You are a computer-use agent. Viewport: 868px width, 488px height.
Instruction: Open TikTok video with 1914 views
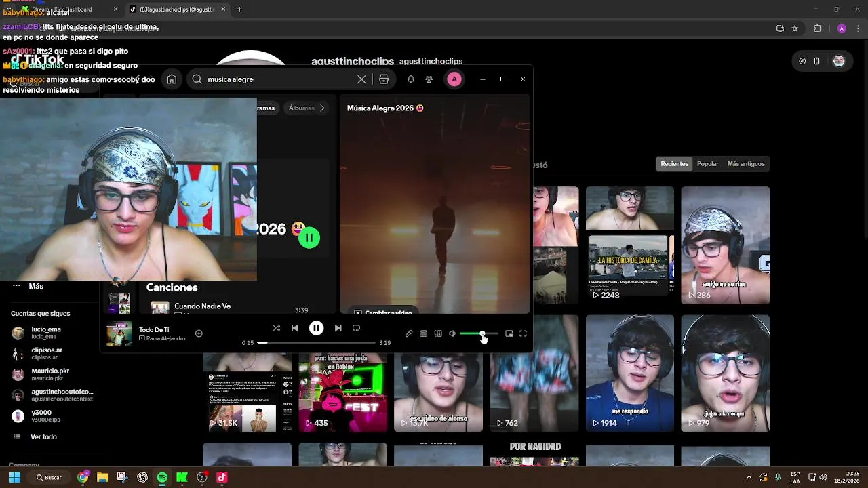[630, 373]
